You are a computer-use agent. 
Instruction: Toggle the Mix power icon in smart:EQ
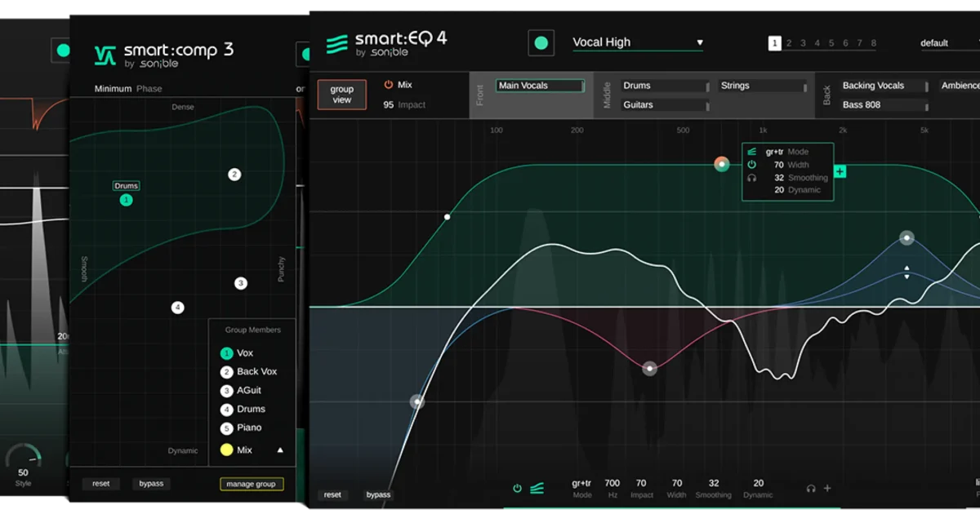[388, 85]
